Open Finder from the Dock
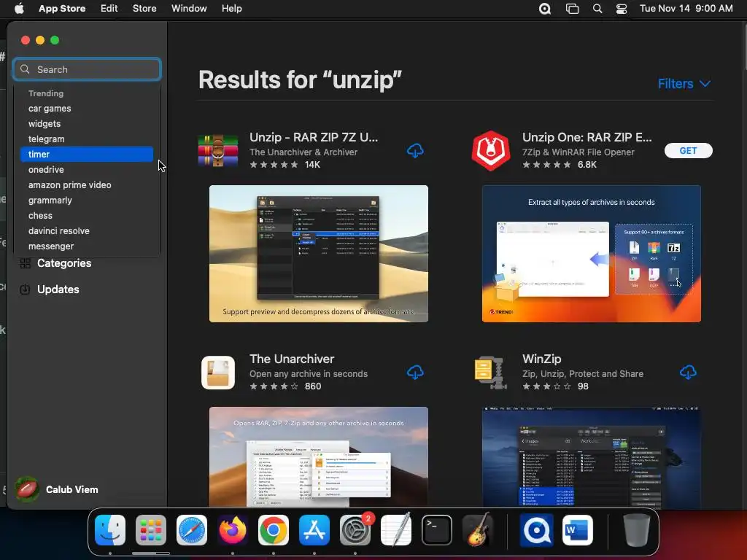This screenshot has width=747, height=560. 110,530
